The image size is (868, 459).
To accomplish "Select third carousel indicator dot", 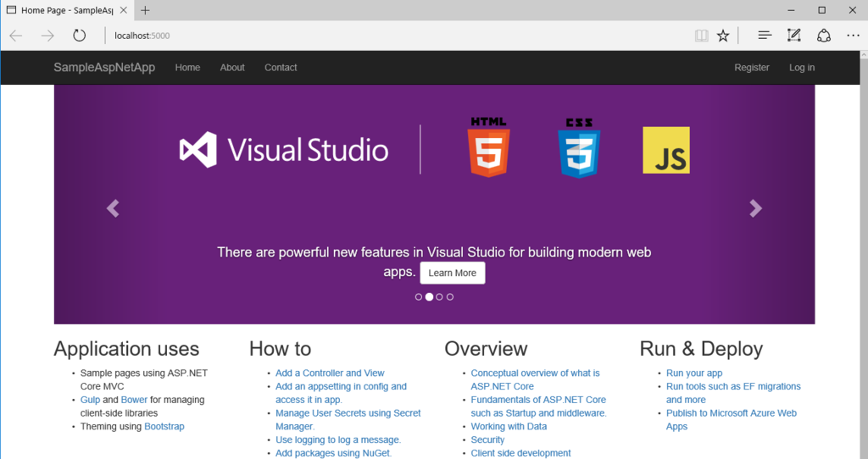I will tap(440, 297).
